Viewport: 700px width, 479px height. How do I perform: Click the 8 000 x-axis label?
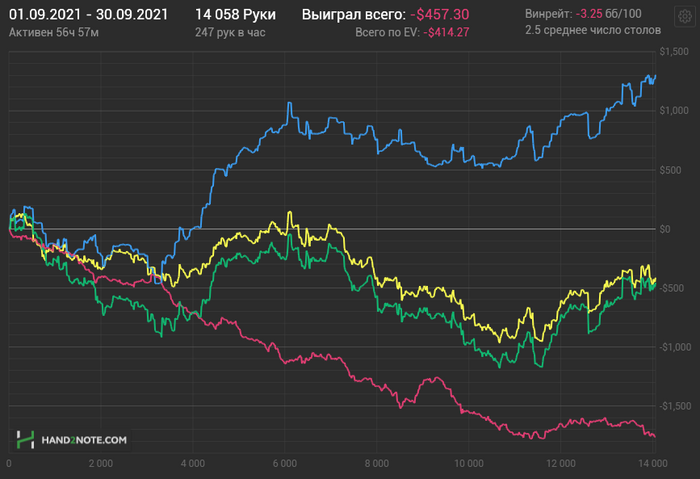[x=377, y=463]
